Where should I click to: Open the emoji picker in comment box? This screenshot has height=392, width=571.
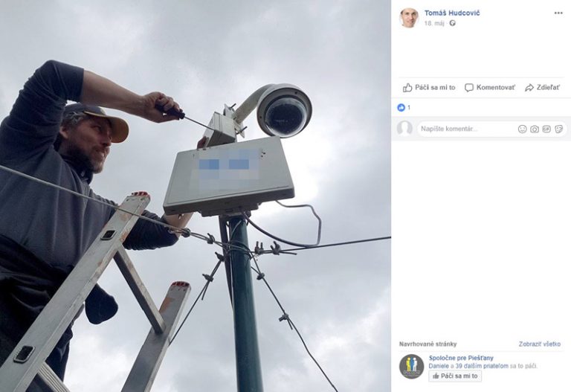click(x=522, y=129)
